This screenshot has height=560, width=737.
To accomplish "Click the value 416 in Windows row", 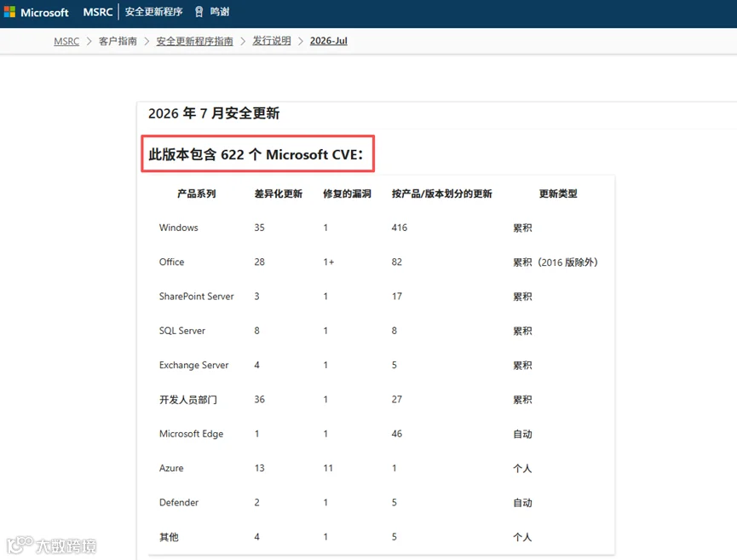I will [x=400, y=228].
